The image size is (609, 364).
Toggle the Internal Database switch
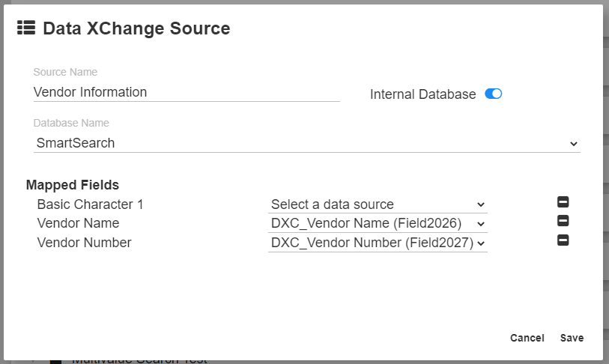point(493,94)
